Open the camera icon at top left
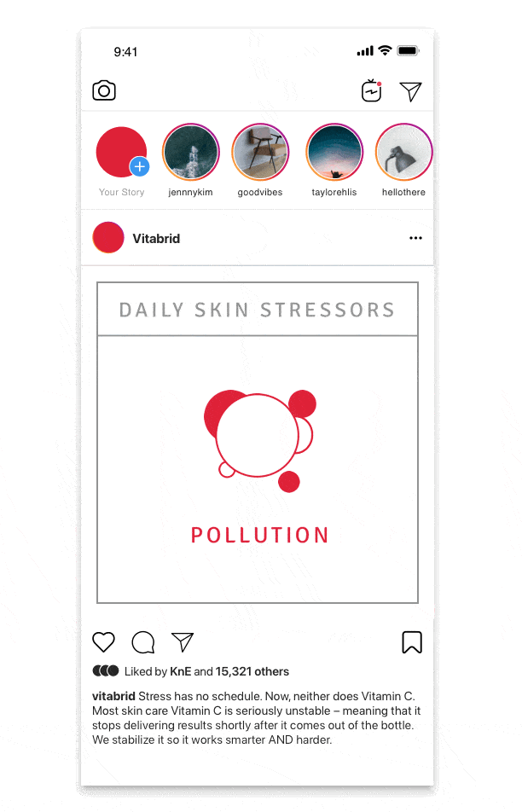Image resolution: width=522 pixels, height=812 pixels. (x=104, y=90)
